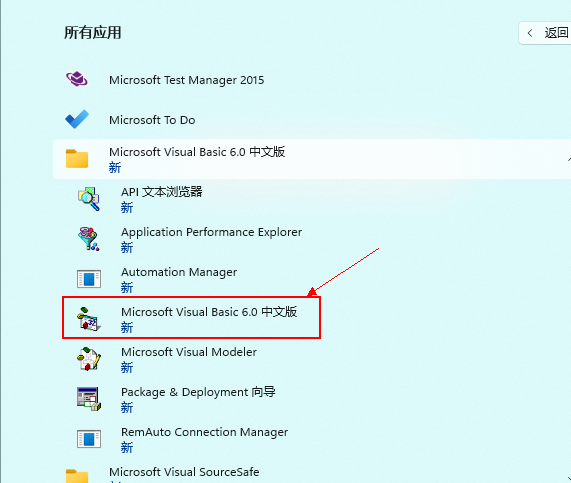Viewport: 571px width, 483px height.
Task: Click the 所有应用 heading
Action: (x=92, y=33)
